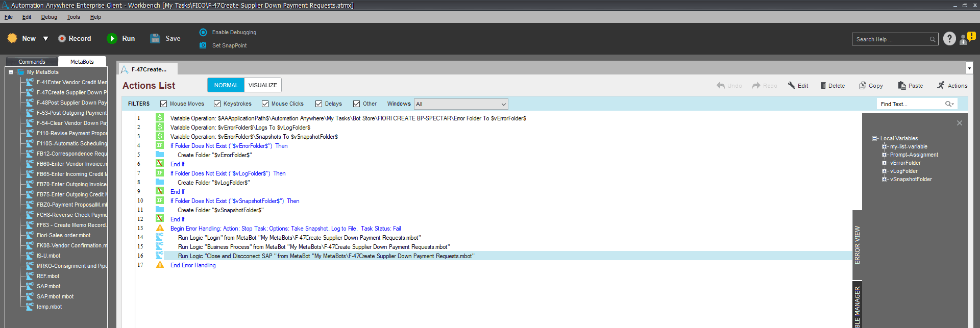The width and height of the screenshot is (980, 328).
Task: Uncheck the Delays filter
Action: pyautogui.click(x=318, y=104)
